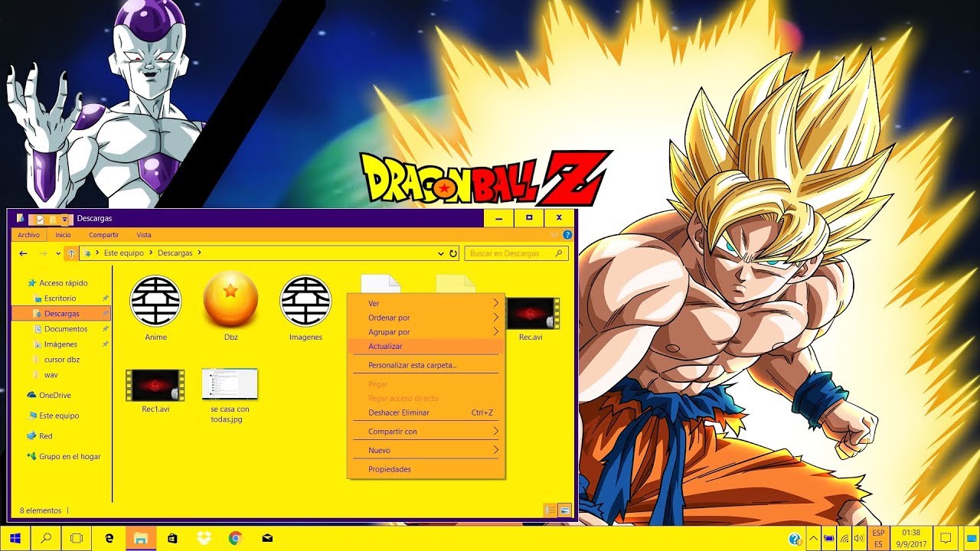Screen dimensions: 980x551
Task: Open the Ver context submenu
Action: [x=426, y=304]
